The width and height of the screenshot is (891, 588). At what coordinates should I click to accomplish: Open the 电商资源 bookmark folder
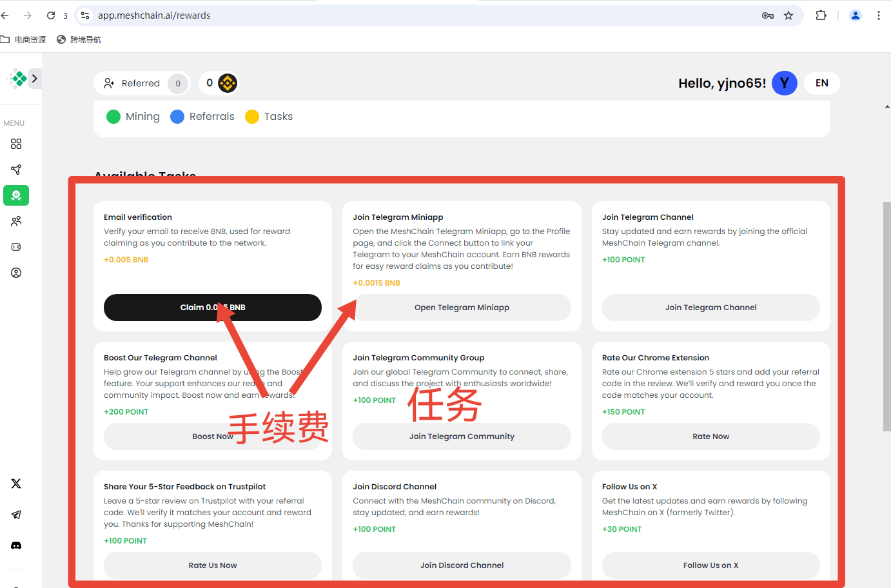point(23,39)
